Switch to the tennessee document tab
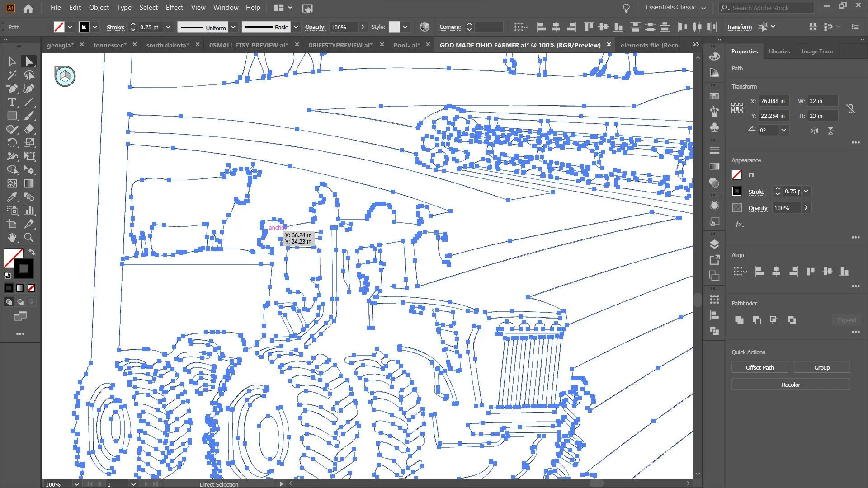Image resolution: width=868 pixels, height=488 pixels. (x=109, y=45)
